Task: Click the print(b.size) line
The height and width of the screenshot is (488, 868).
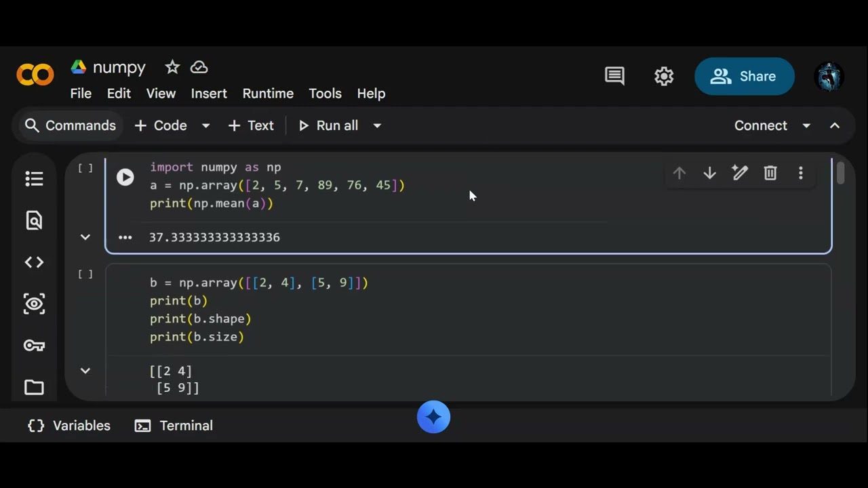Action: (197, 337)
